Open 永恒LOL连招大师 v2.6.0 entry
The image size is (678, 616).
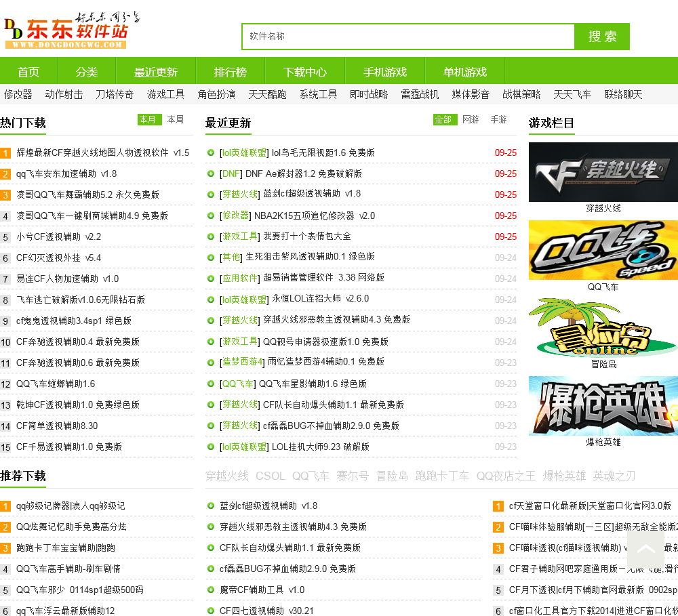[x=321, y=299]
